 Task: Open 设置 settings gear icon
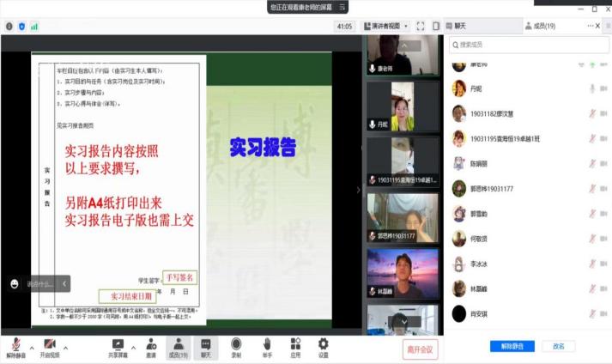pyautogui.click(x=324, y=343)
